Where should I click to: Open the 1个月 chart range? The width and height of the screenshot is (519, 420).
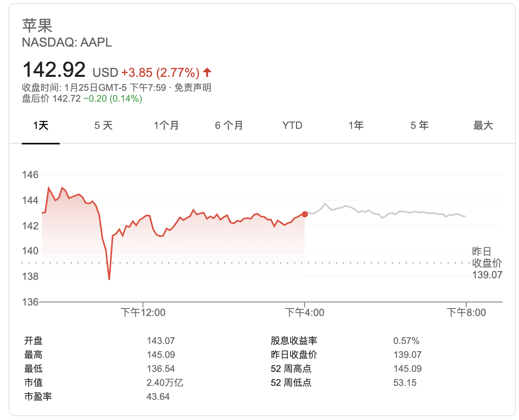click(x=166, y=125)
